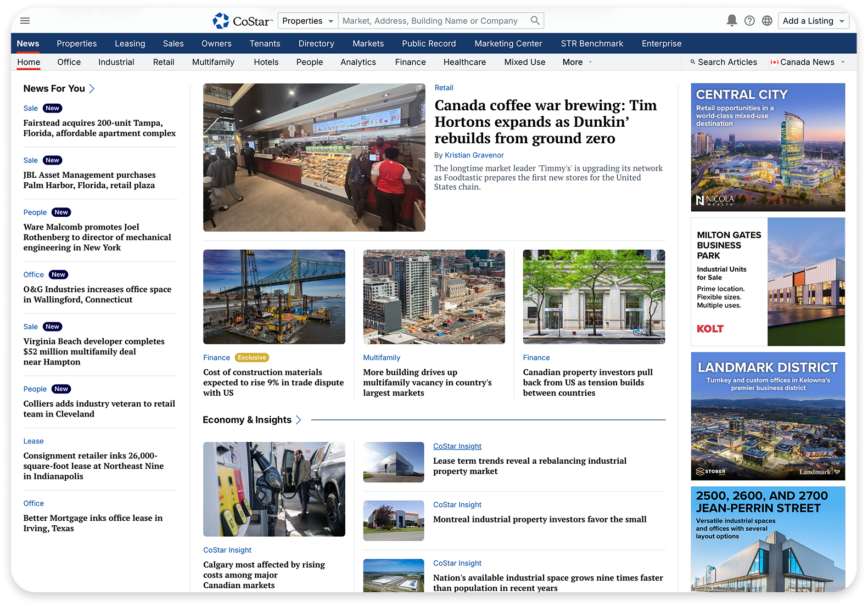This screenshot has width=868, height=607.
Task: Open the Ware Malcomb promotion article
Action: pos(97,237)
